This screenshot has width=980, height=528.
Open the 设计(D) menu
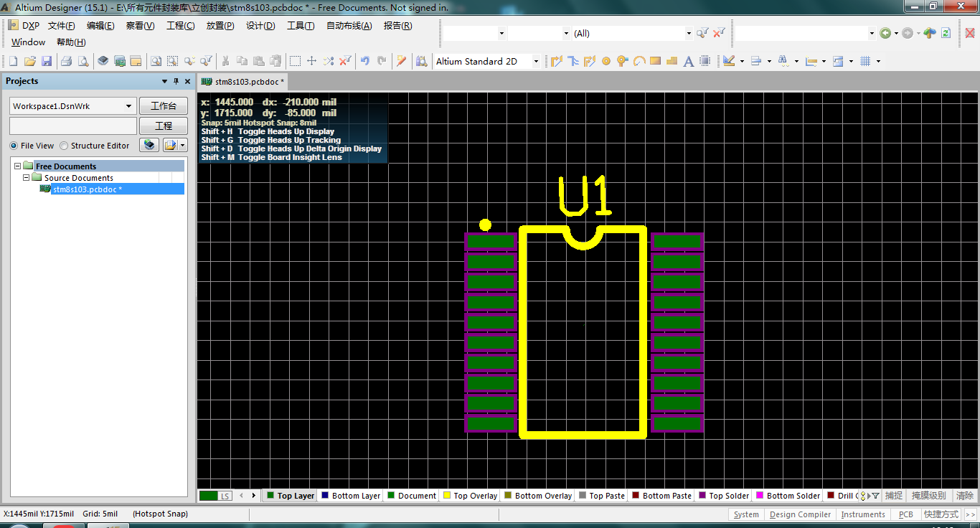coord(260,26)
